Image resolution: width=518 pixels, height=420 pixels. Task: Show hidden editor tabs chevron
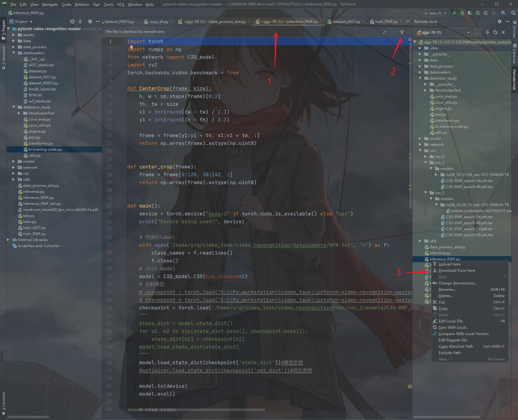pos(408,21)
